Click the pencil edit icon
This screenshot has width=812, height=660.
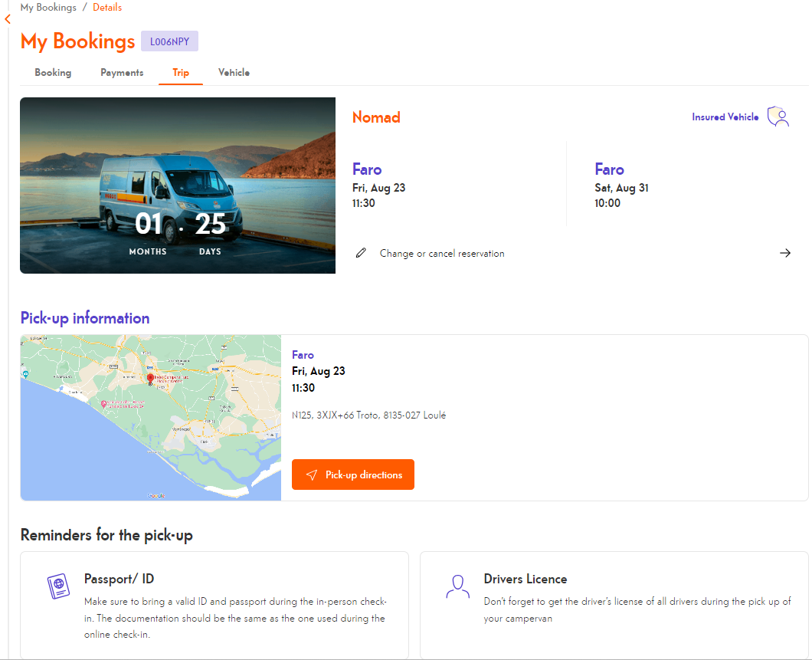[362, 253]
